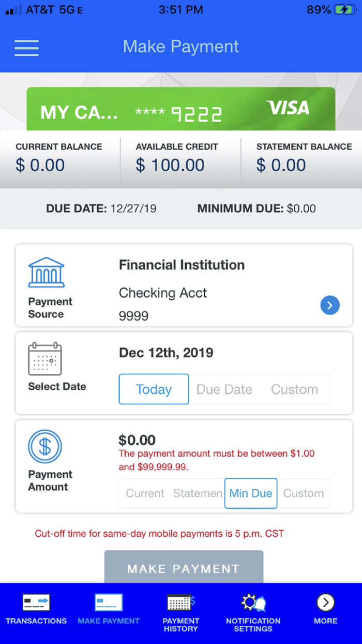
Task: Tap the green VISA card banner
Action: (181, 109)
